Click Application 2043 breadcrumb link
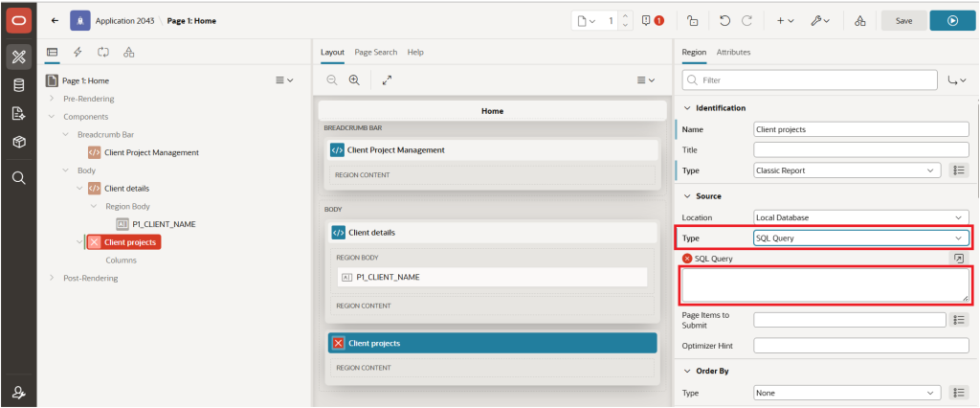This screenshot has height=408, width=980. click(x=126, y=21)
